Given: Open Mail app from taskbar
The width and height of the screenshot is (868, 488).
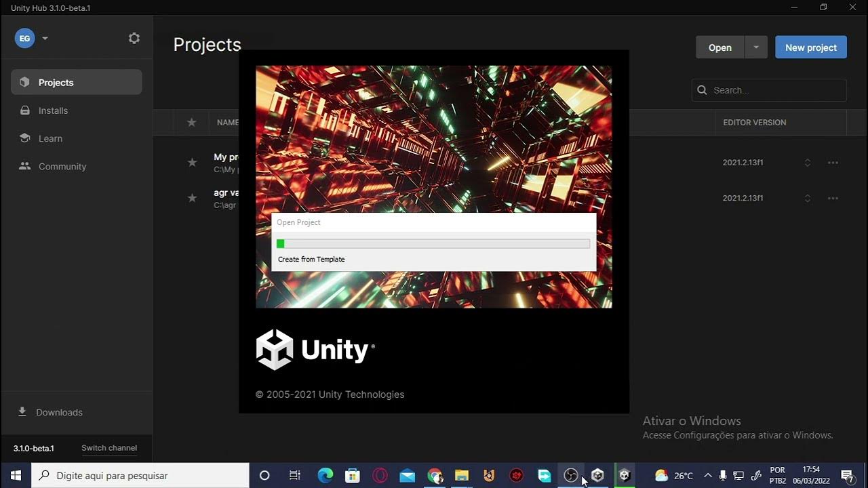Looking at the screenshot, I should [x=407, y=475].
